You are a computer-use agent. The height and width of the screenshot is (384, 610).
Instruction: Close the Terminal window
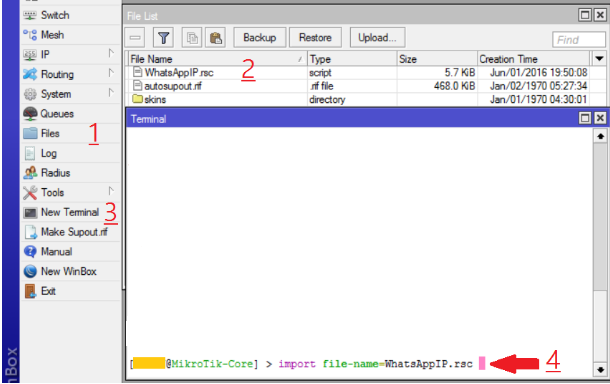600,118
